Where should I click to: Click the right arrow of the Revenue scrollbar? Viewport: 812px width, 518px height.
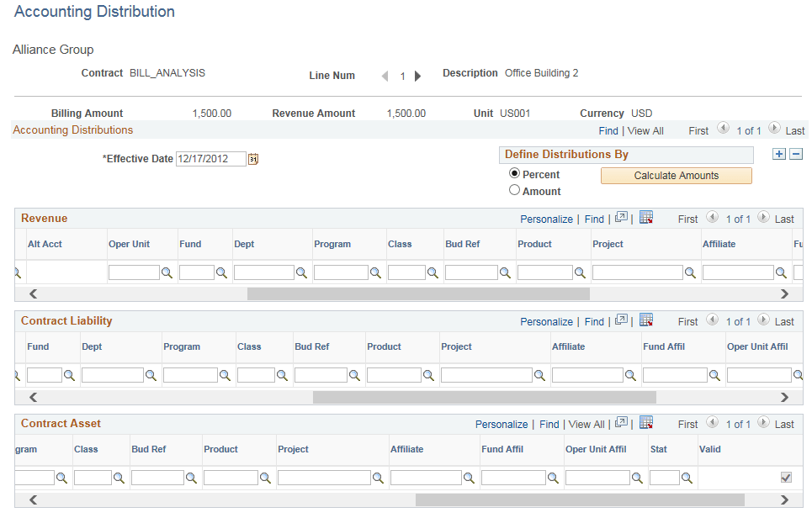[x=784, y=294]
